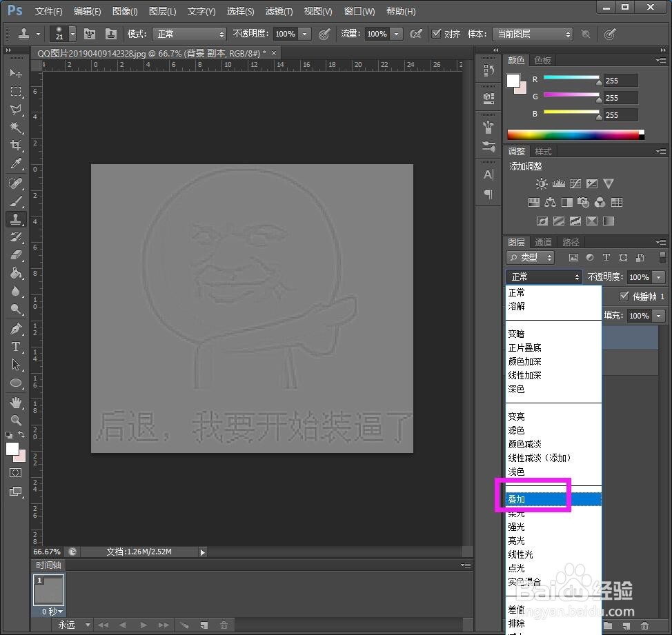Play the timeline animation

143,625
